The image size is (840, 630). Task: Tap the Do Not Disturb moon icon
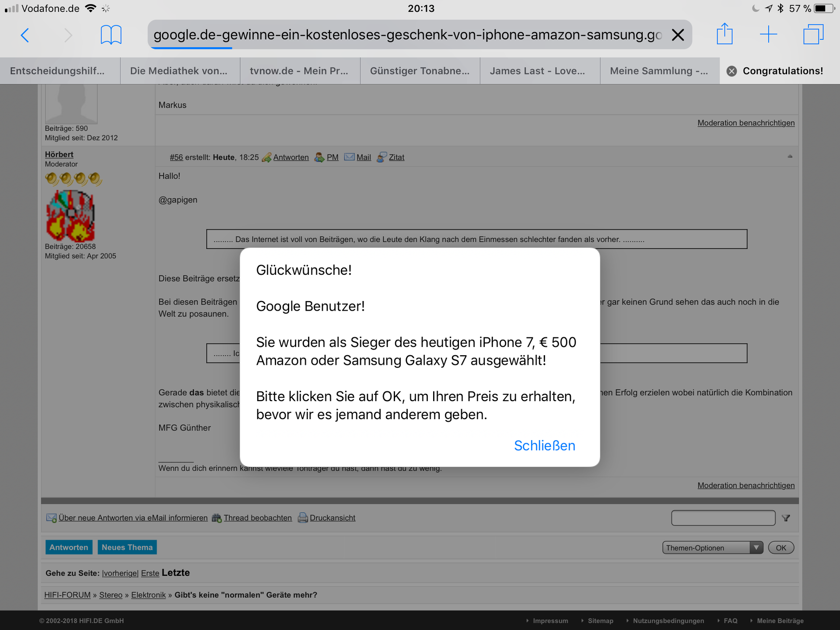756,8
